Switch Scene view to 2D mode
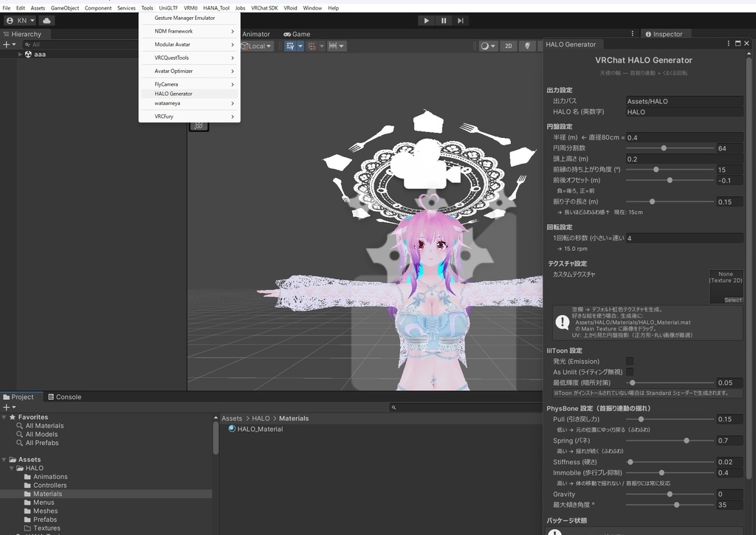 pos(508,45)
